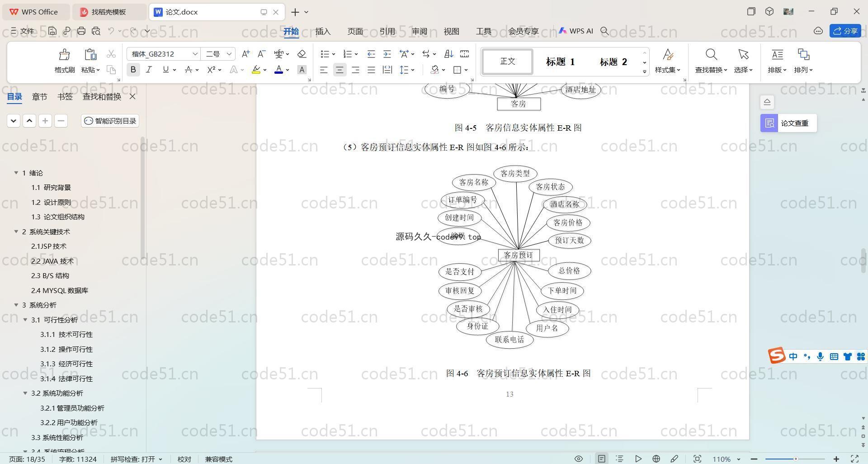The height and width of the screenshot is (464, 868).
Task: Open the Styles set icon
Action: [668, 55]
